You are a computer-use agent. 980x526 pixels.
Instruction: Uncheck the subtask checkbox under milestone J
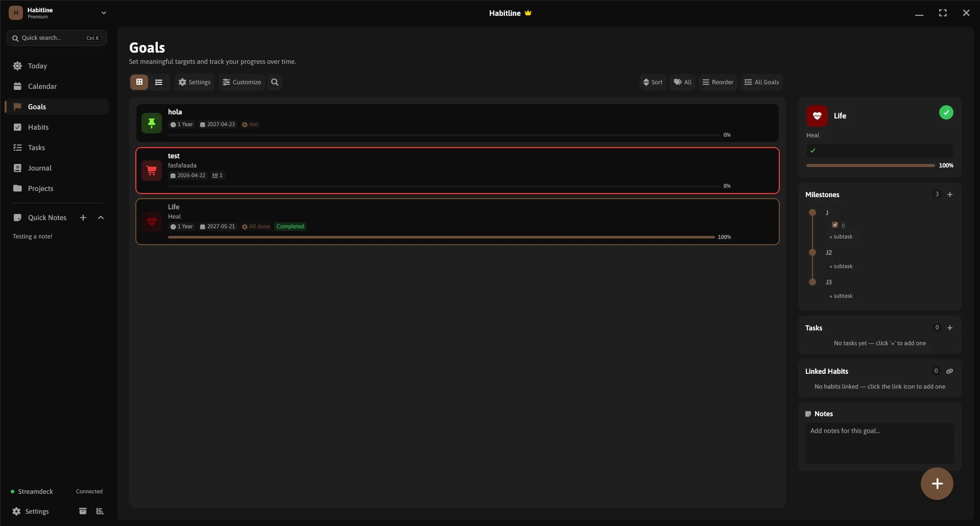[835, 225]
